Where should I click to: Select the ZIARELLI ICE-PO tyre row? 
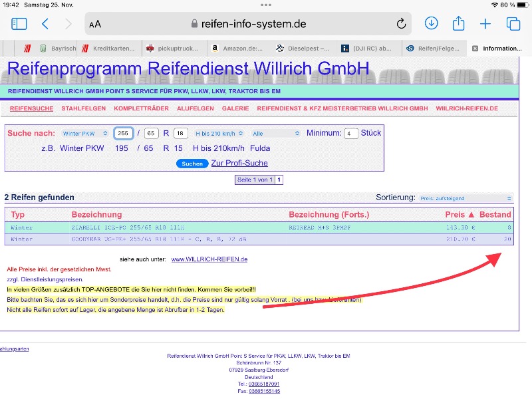pyautogui.click(x=259, y=227)
